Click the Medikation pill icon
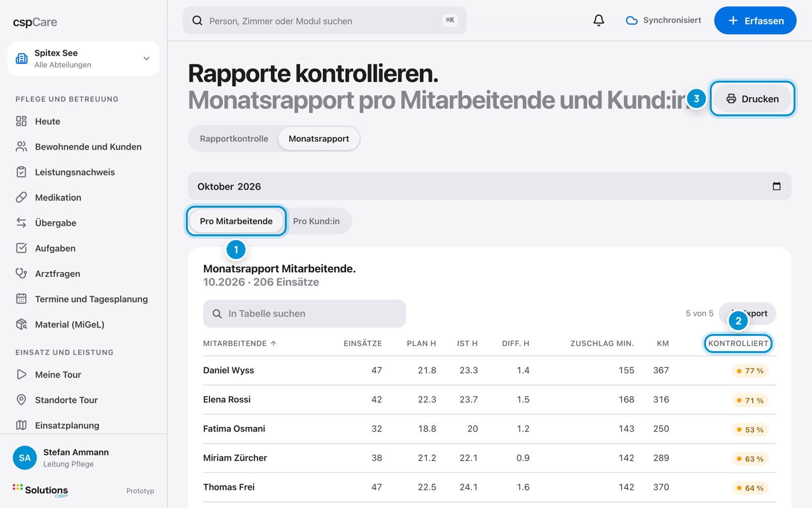 pyautogui.click(x=21, y=197)
